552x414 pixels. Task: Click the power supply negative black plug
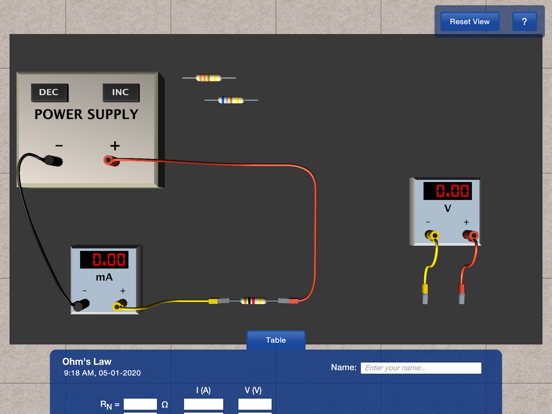click(x=53, y=161)
